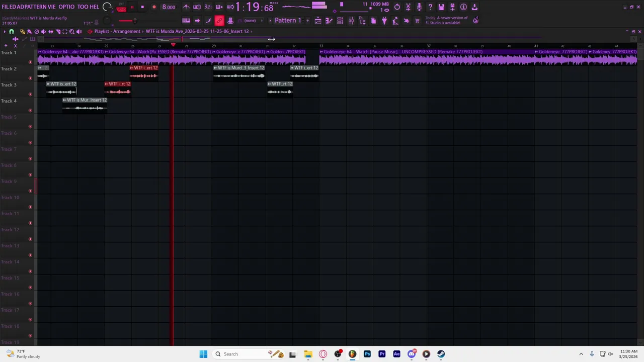Click the arrow left of Pattern 1
The width and height of the screenshot is (644, 362).
(270, 21)
